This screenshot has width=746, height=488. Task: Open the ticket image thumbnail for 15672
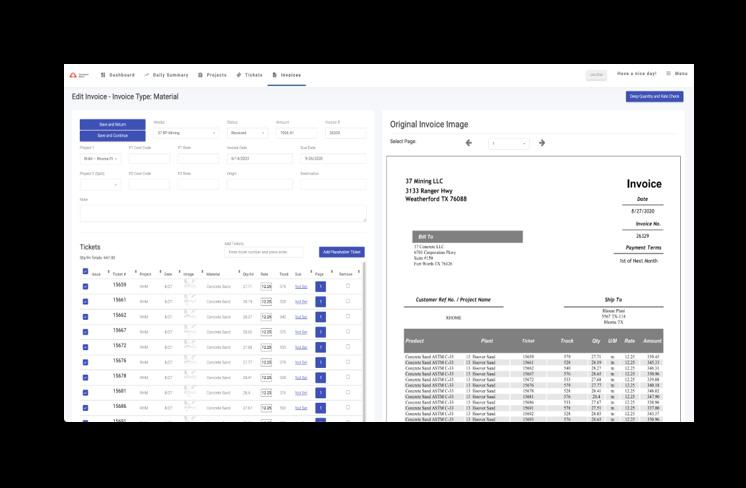tap(190, 347)
